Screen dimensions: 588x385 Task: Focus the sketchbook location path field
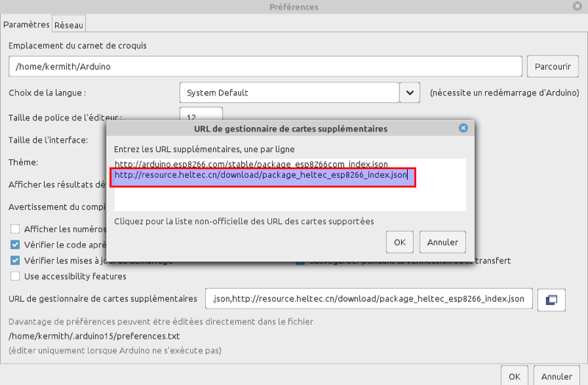tap(265, 66)
